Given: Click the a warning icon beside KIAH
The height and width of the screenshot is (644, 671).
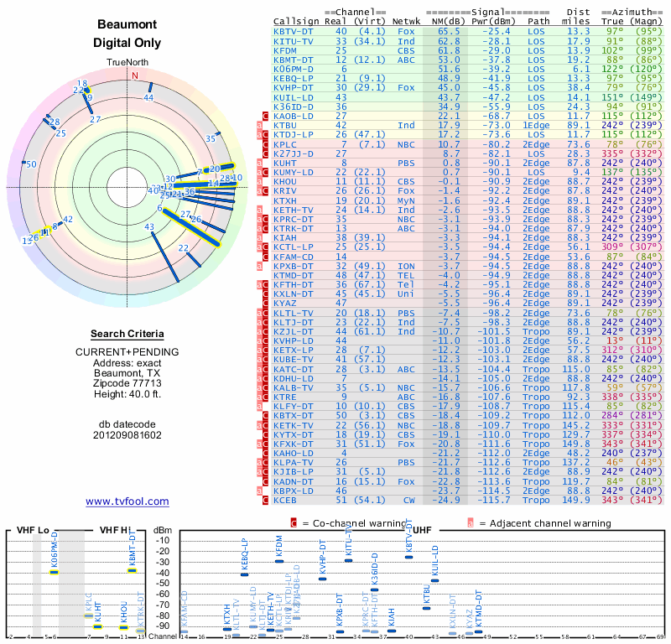Looking at the screenshot, I should click(x=259, y=237).
